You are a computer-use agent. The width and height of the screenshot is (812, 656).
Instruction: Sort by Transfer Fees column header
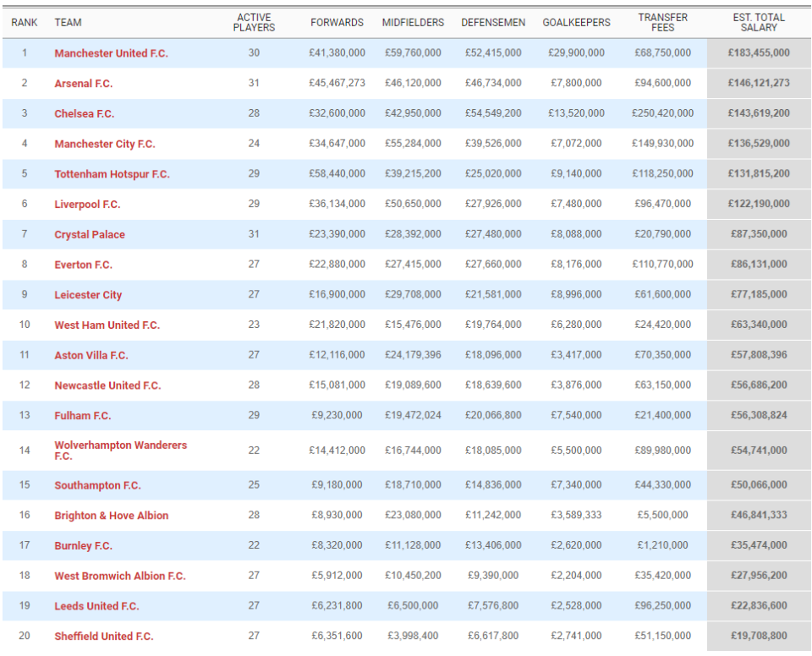coord(662,23)
